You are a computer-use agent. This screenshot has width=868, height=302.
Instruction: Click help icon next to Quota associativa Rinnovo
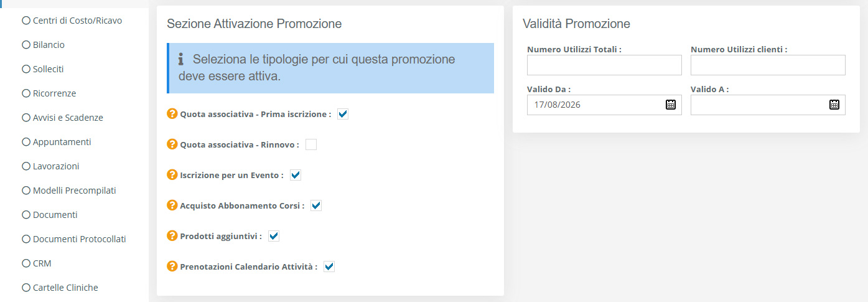(x=172, y=144)
